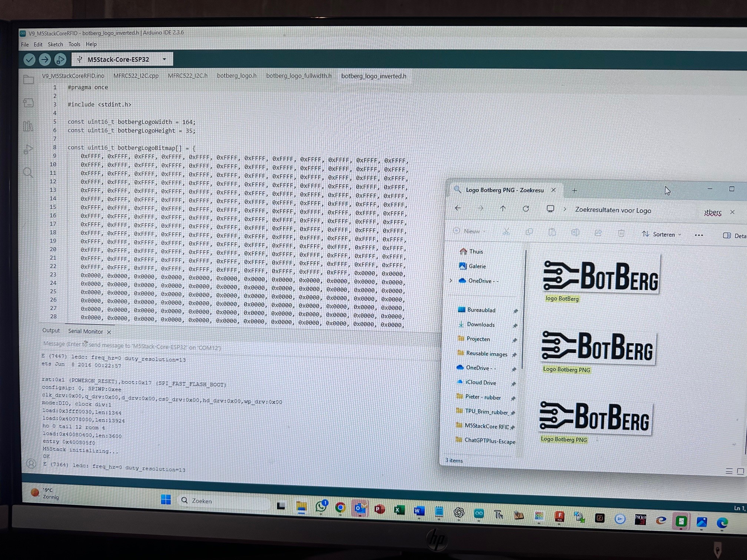Select Galerie in the Explorer navigation pane

472,266
